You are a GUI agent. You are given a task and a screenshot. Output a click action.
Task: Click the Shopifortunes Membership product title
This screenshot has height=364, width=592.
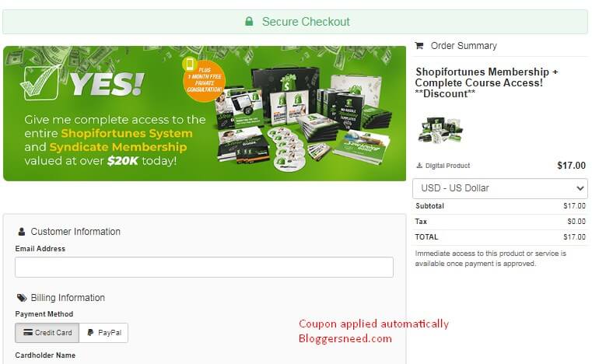tap(486, 82)
